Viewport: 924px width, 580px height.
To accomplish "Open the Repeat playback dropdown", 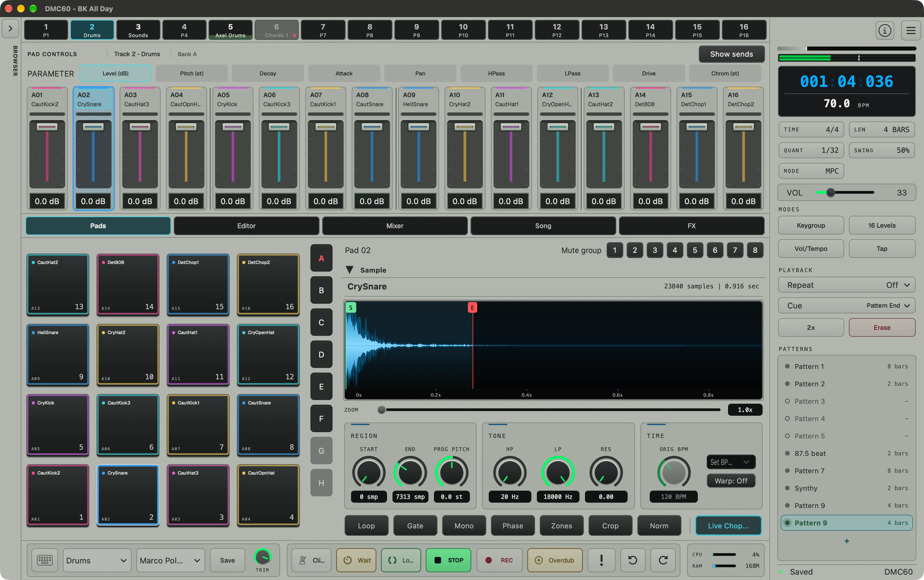I will click(x=846, y=285).
